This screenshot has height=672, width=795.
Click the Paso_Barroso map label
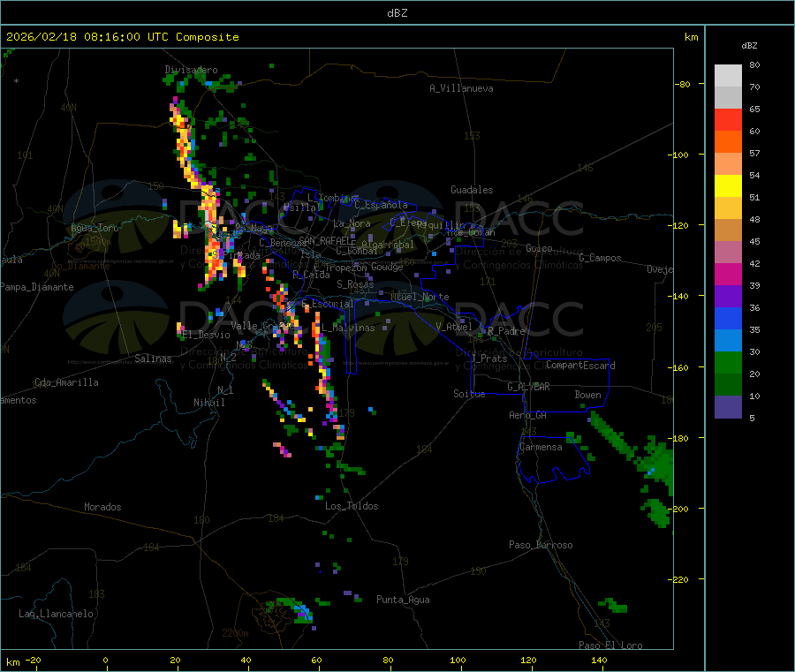pos(541,545)
